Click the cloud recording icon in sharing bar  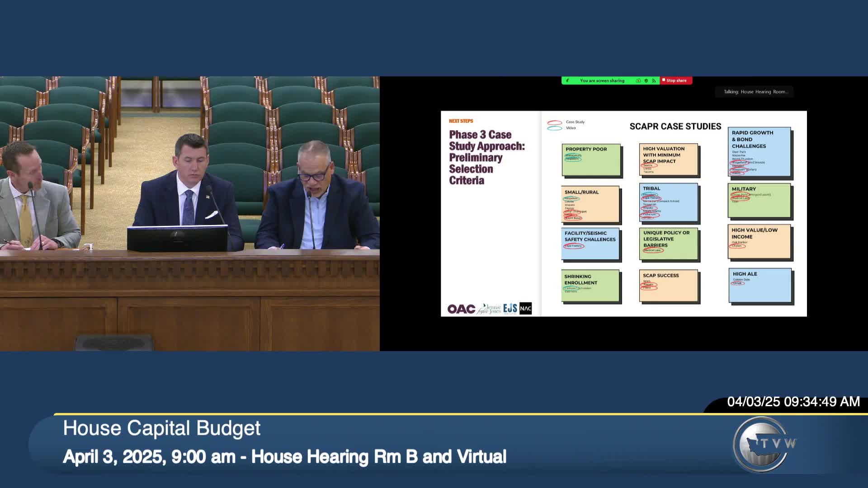pos(638,80)
